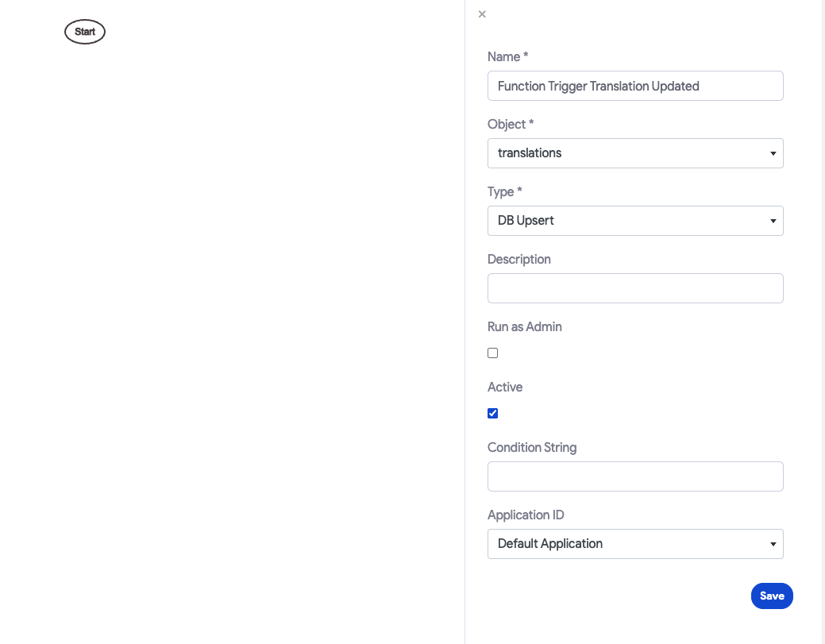Click Default Application in Application ID field
Image resolution: width=825 pixels, height=644 pixels.
click(x=549, y=544)
